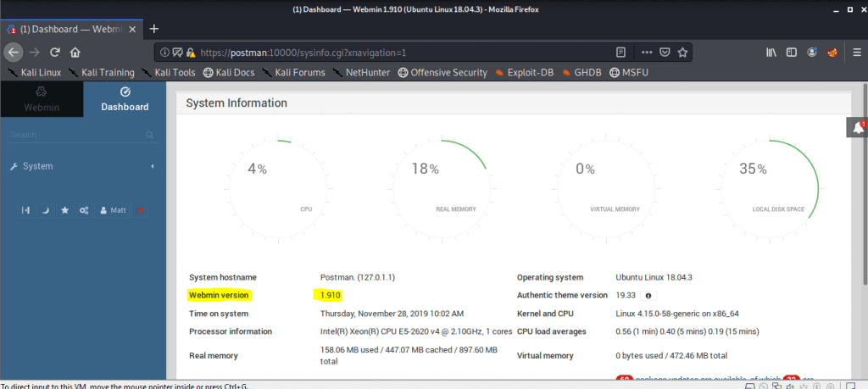Open the Matt user profile button

point(113,210)
